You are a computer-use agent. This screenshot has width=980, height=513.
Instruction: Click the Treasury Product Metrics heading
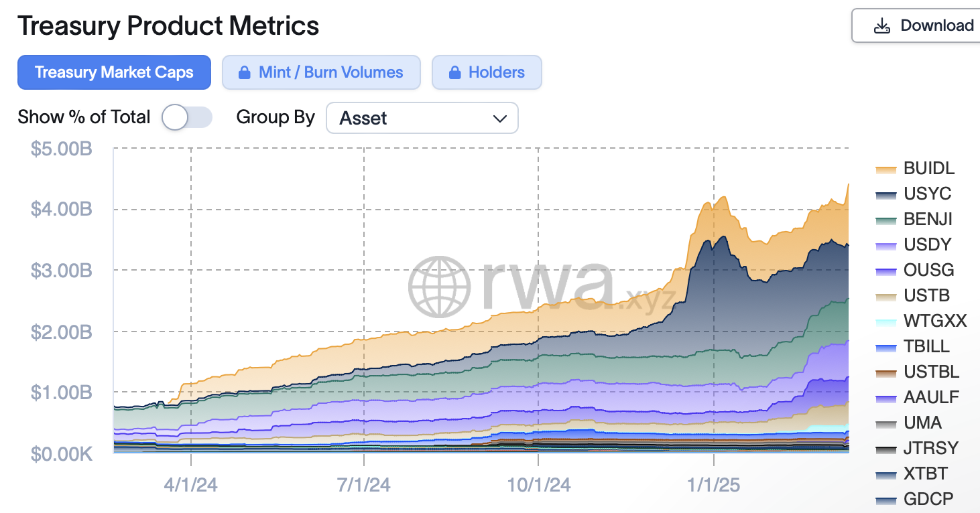pyautogui.click(x=168, y=26)
